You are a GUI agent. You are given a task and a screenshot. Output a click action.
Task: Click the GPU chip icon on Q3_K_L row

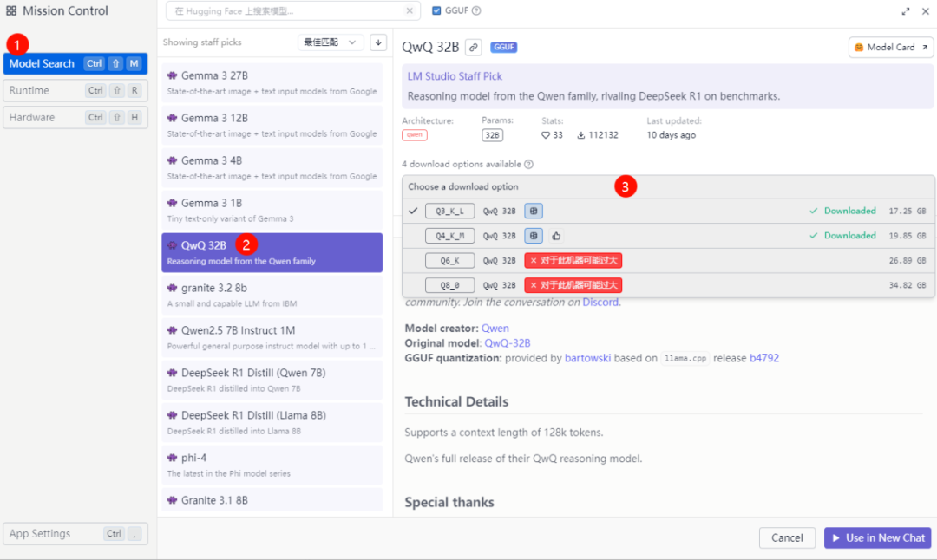534,211
